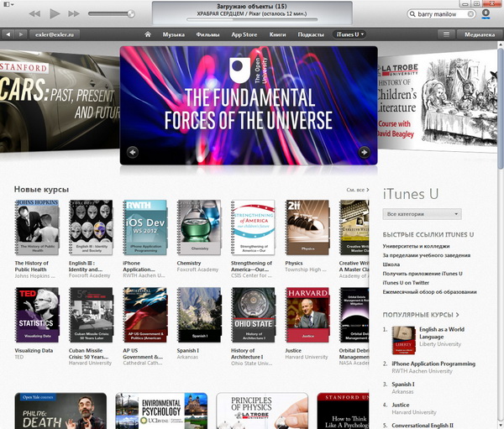Click the Медиатека button

pos(480,34)
